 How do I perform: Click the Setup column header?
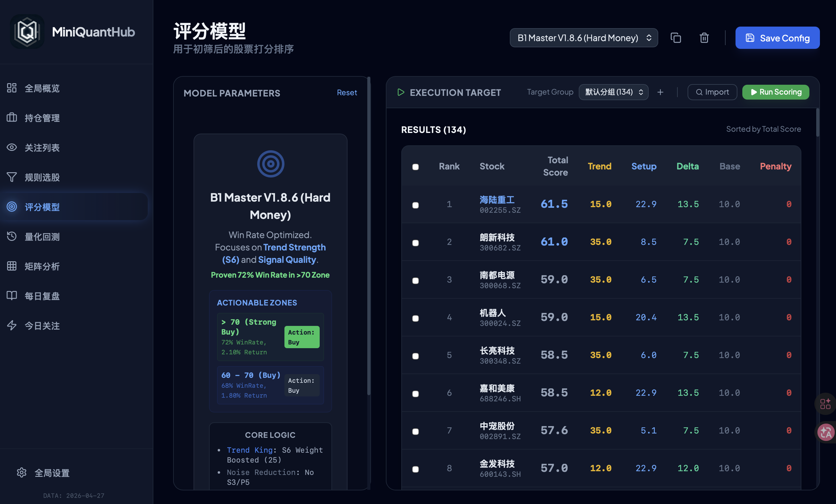644,166
